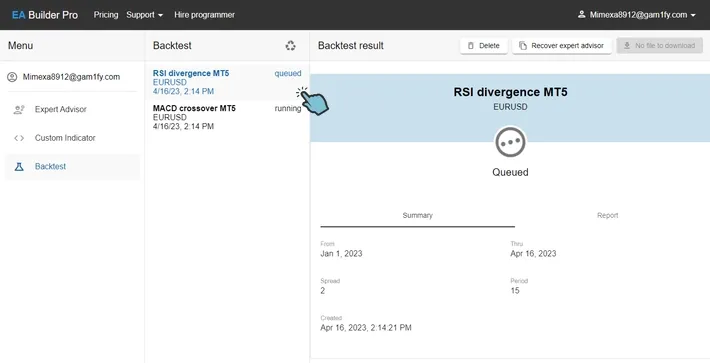Open the EA Builder Pro home logo
Screen dimensions: 710x363
pyautogui.click(x=45, y=15)
